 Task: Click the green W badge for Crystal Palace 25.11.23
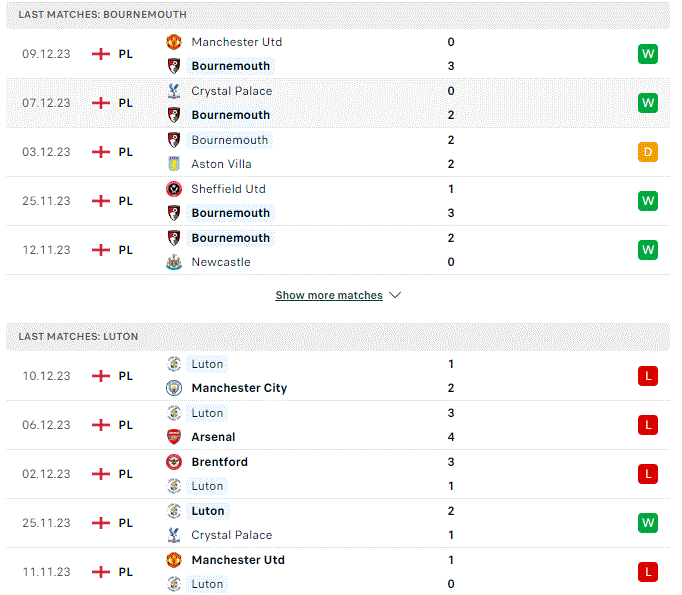pos(648,523)
